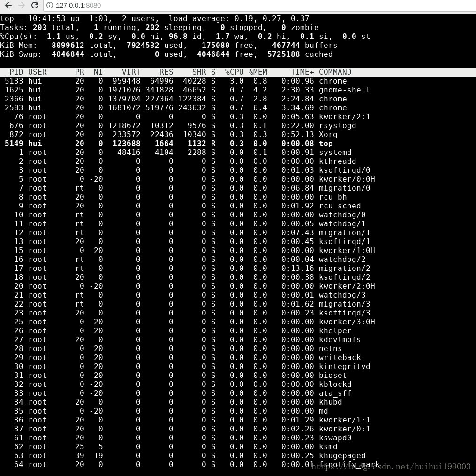Click the kintegrityd process name

point(345,366)
